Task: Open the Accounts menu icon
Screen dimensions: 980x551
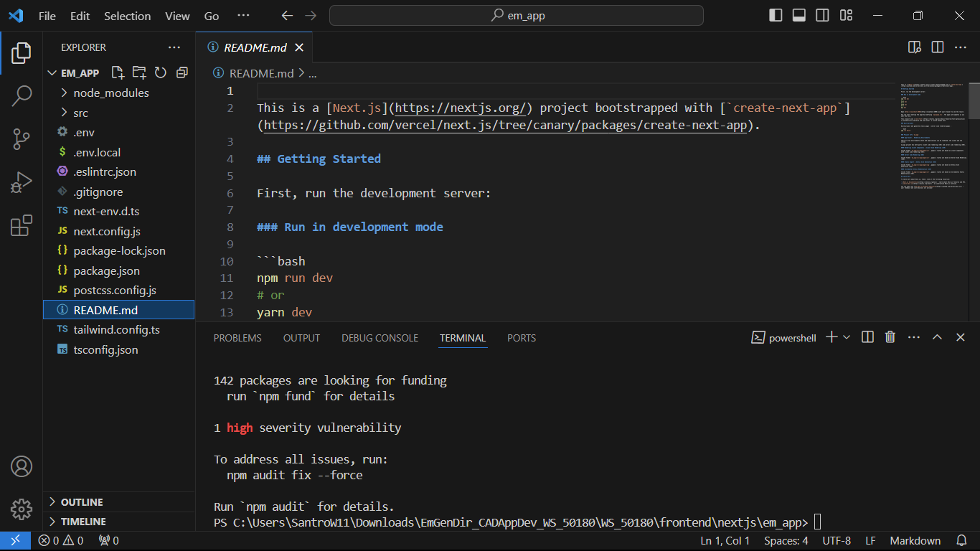Action: [x=22, y=466]
